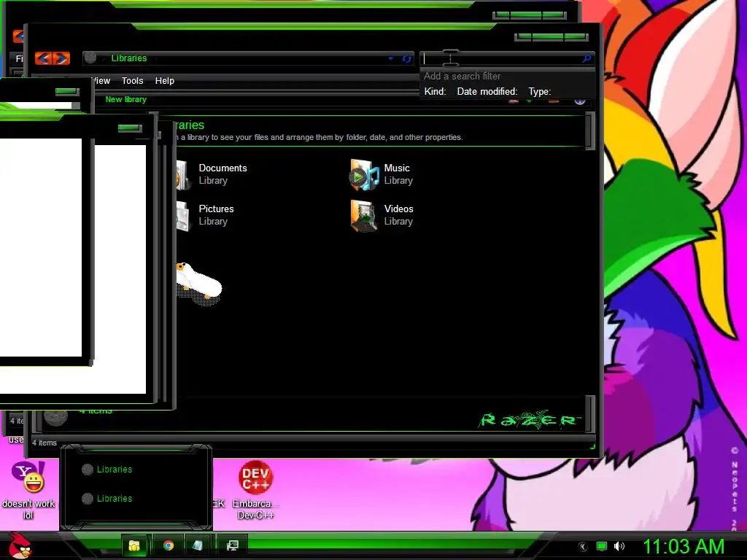Select the Videos label text
This screenshot has height=560, width=747.
pos(399,209)
